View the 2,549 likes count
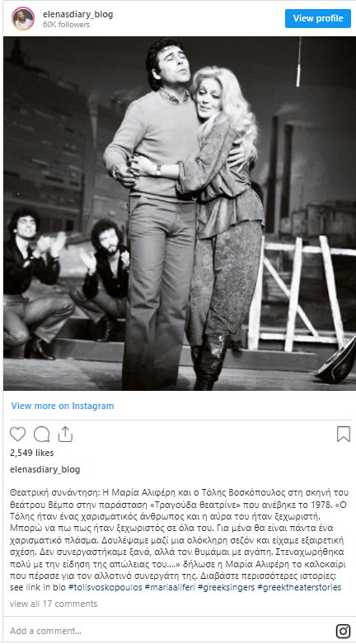356x644 pixels. pyautogui.click(x=31, y=453)
